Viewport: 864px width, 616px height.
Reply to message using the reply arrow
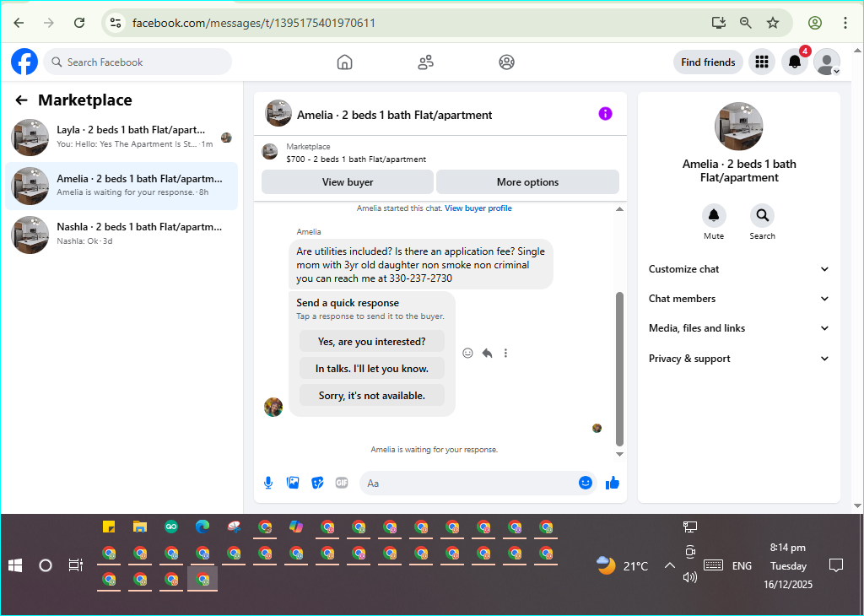click(x=487, y=354)
